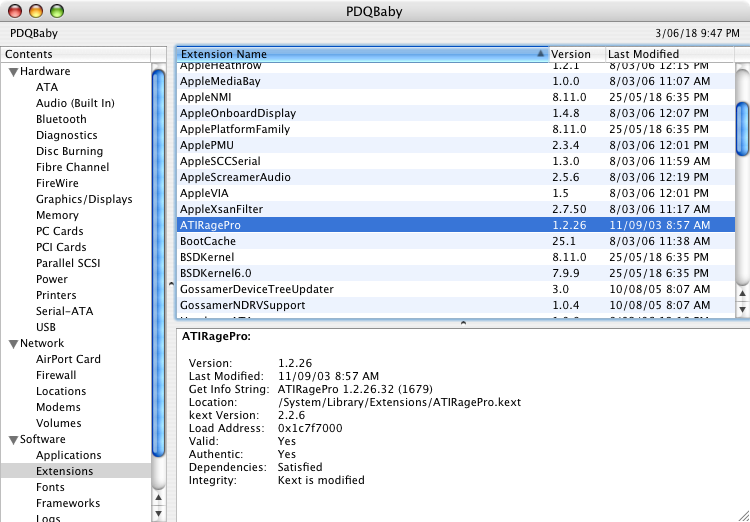Select Serial-ATA item

[65, 311]
